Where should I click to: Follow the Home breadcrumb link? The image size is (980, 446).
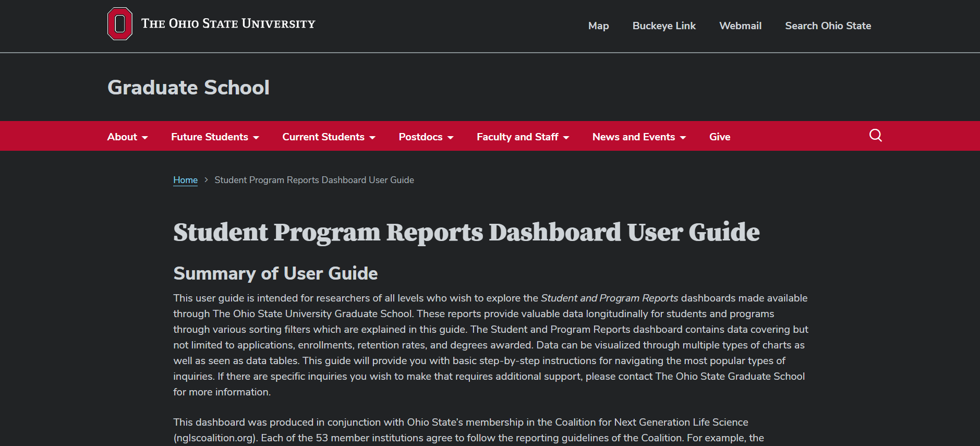tap(185, 180)
